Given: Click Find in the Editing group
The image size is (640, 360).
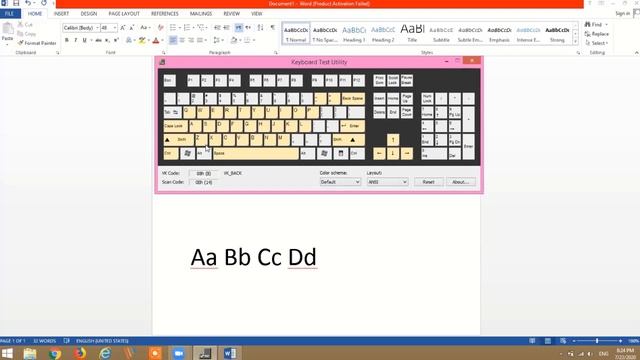Looking at the screenshot, I should [x=593, y=25].
